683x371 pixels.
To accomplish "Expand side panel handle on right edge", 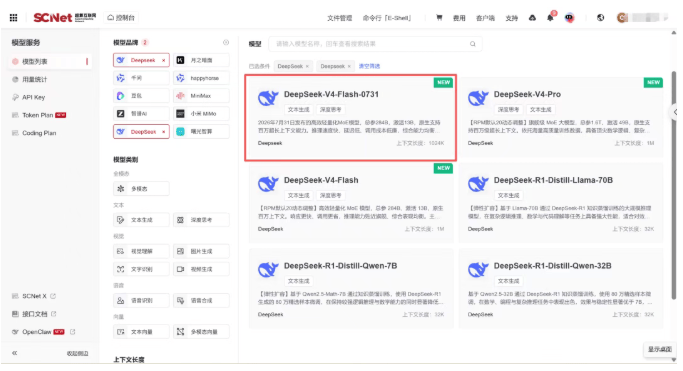I will click(x=675, y=112).
